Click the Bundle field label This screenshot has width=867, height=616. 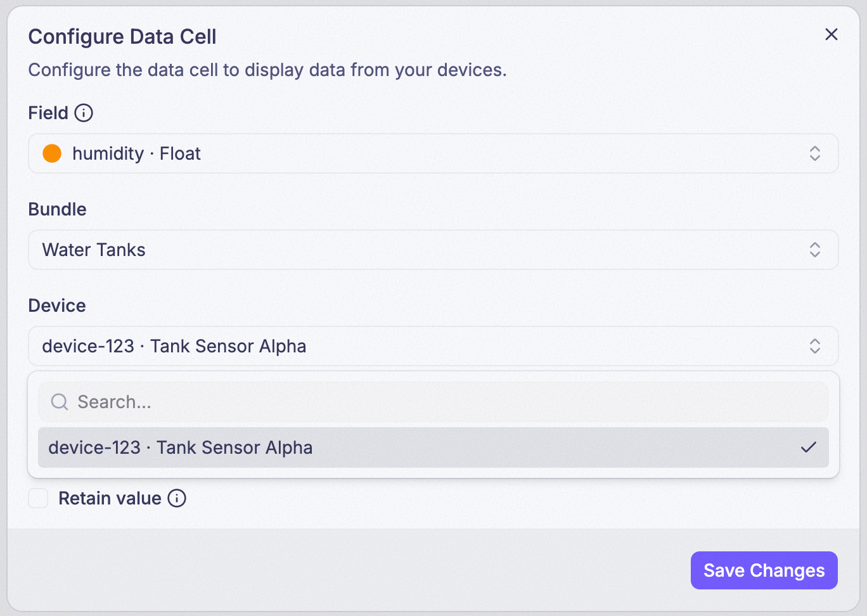58,209
